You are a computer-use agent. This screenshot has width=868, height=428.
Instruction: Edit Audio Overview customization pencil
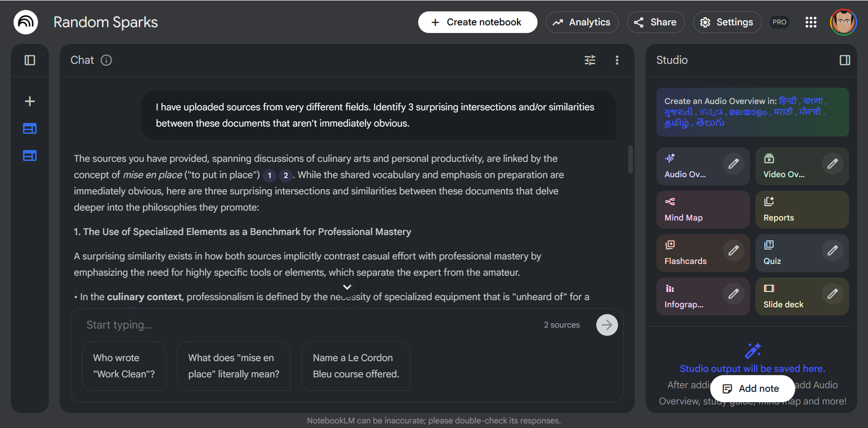[x=733, y=164]
